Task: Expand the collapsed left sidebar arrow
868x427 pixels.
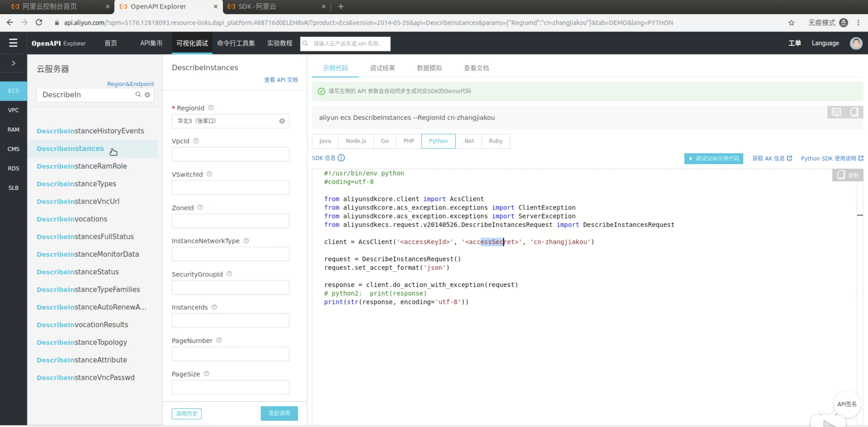Action: coord(14,63)
